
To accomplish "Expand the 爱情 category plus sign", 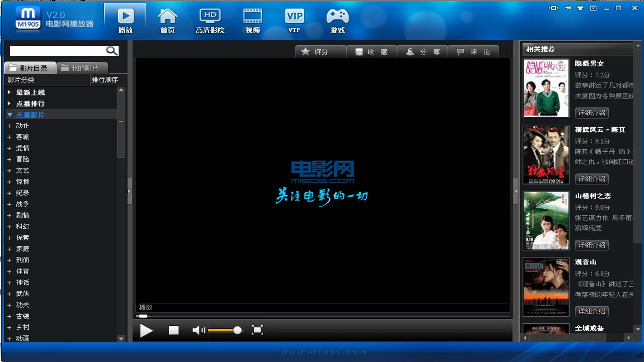I will [x=9, y=148].
